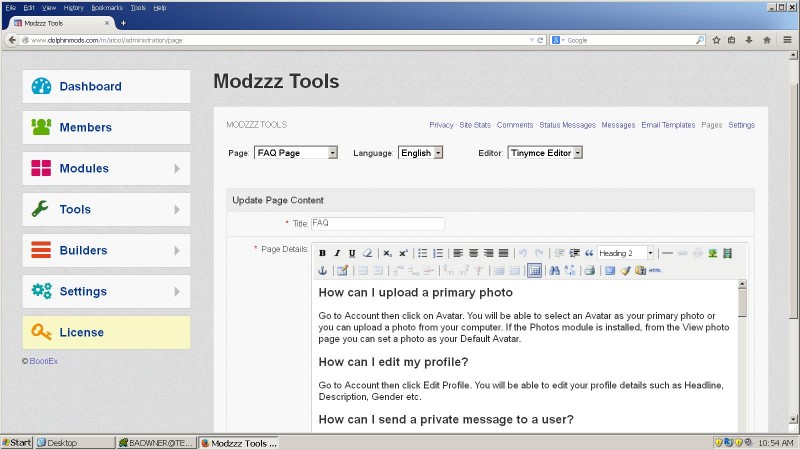Follow the BoonEx link

(43, 361)
